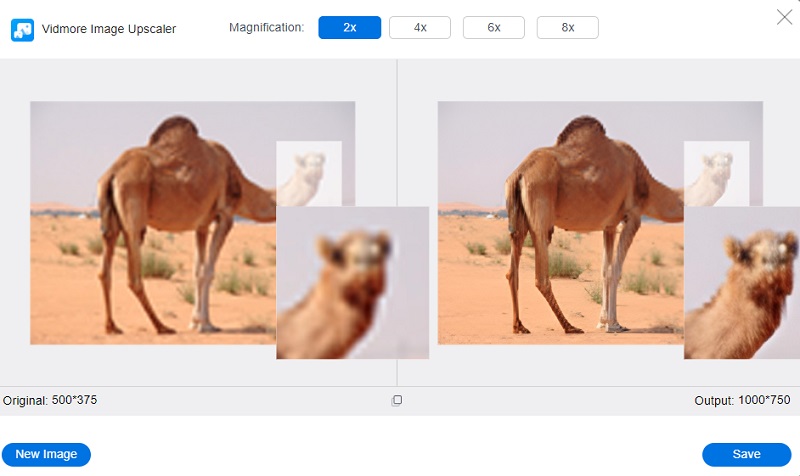Choose the 6x magnification option
This screenshot has height=476, width=800.
(493, 28)
